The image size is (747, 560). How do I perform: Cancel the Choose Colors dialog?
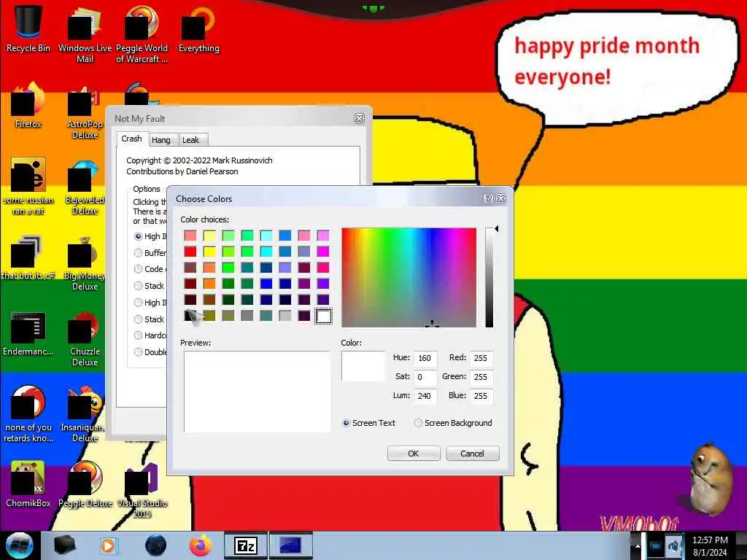(472, 454)
